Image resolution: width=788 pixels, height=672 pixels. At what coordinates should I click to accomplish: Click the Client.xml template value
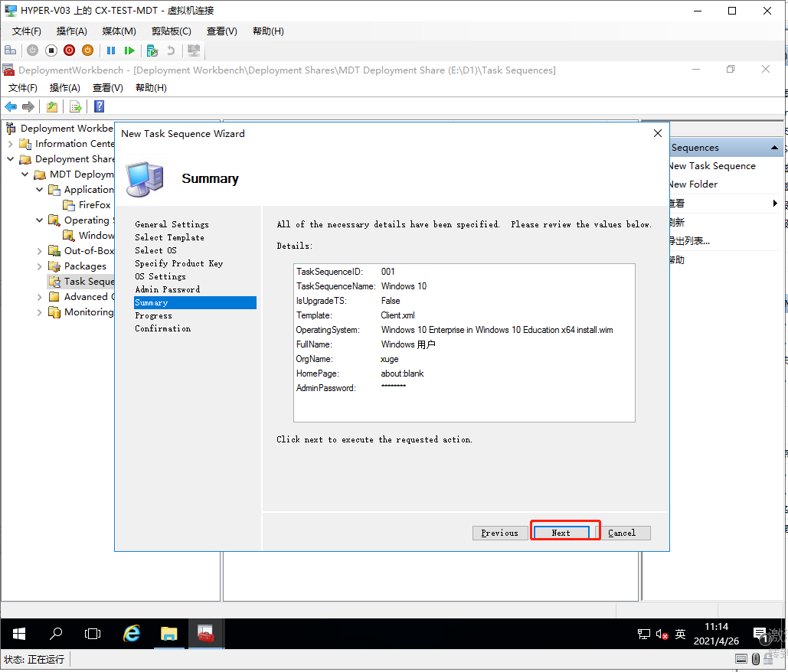(397, 315)
